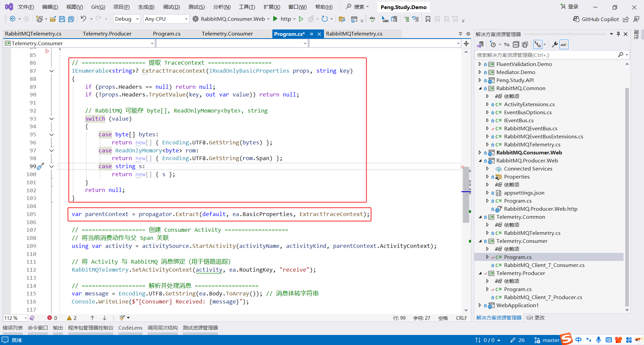This screenshot has width=644, height=345.
Task: Open the CodeLens panel tab
Action: (130, 328)
